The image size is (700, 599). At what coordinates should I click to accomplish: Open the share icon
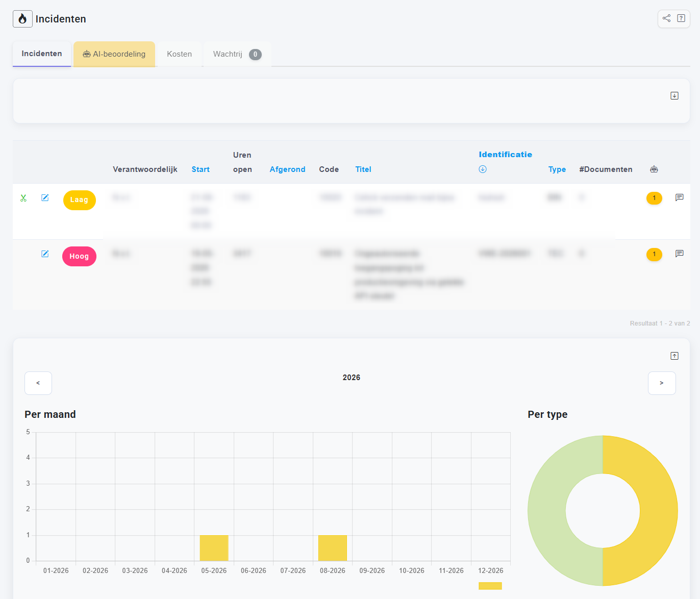tap(666, 18)
